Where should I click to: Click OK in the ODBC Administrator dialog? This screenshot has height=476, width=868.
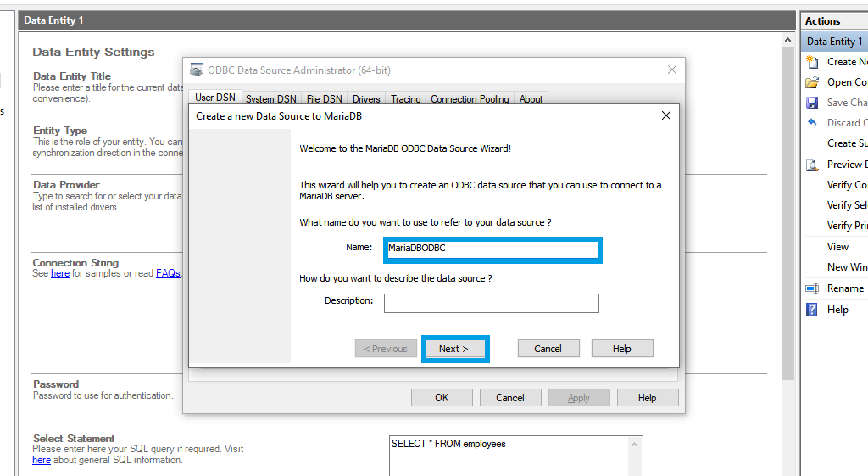[x=442, y=398]
